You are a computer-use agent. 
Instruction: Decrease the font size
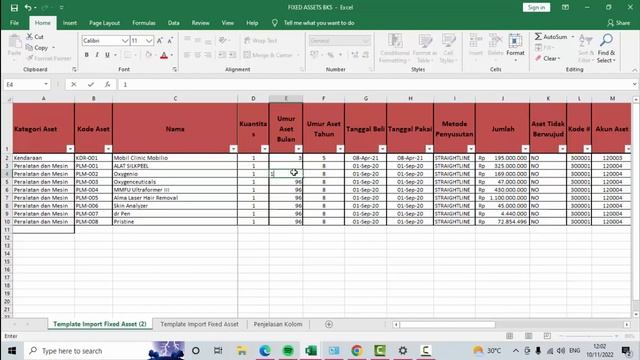coord(170,40)
